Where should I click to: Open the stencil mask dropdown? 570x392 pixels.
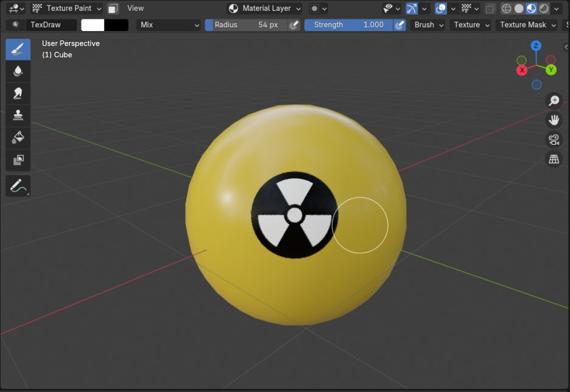coord(318,9)
